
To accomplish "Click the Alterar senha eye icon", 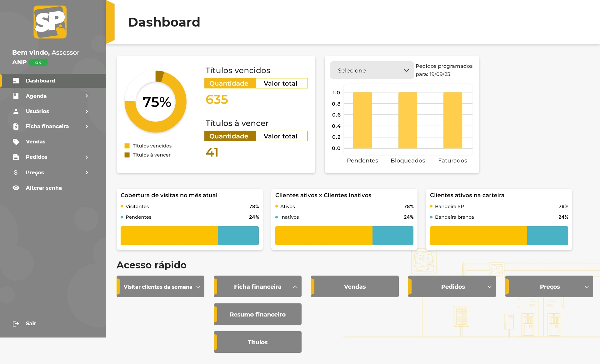I will pyautogui.click(x=16, y=188).
